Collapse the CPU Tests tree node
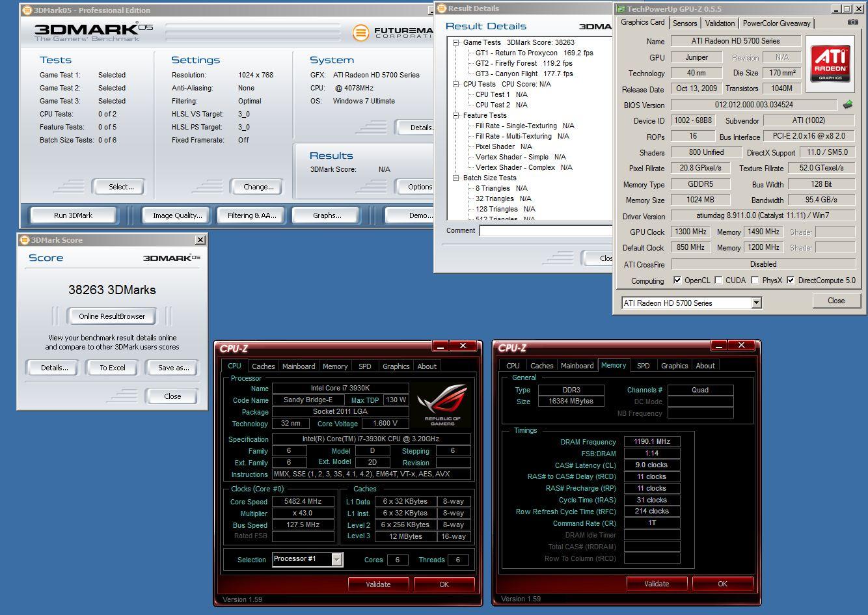Viewport: 868px width, 615px height. tap(456, 84)
